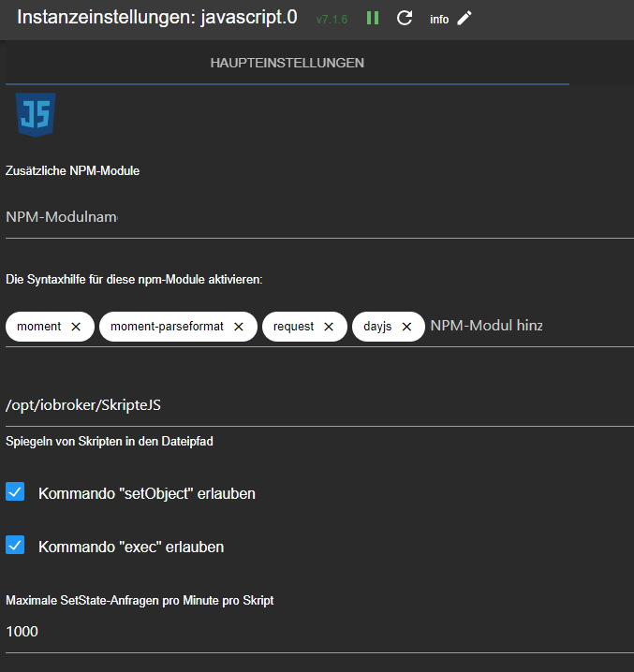The height and width of the screenshot is (672, 634).
Task: Remove the request module chip
Action: tap(329, 327)
